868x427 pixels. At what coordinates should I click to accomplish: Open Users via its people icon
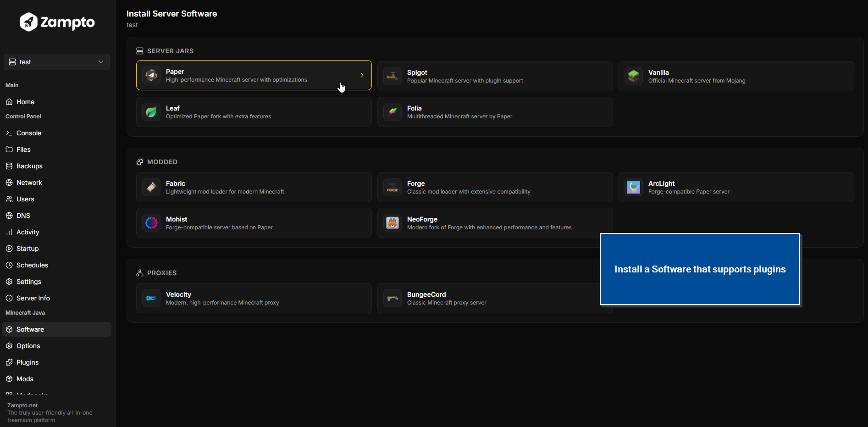click(9, 199)
